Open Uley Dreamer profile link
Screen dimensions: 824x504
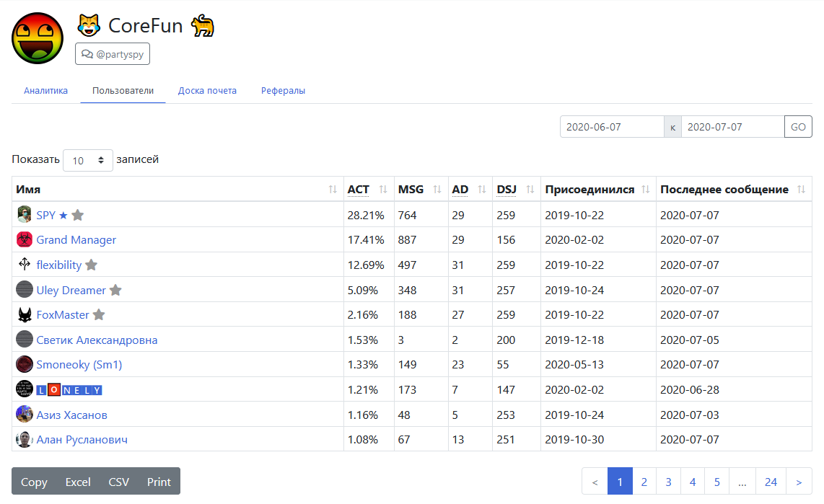tap(71, 291)
